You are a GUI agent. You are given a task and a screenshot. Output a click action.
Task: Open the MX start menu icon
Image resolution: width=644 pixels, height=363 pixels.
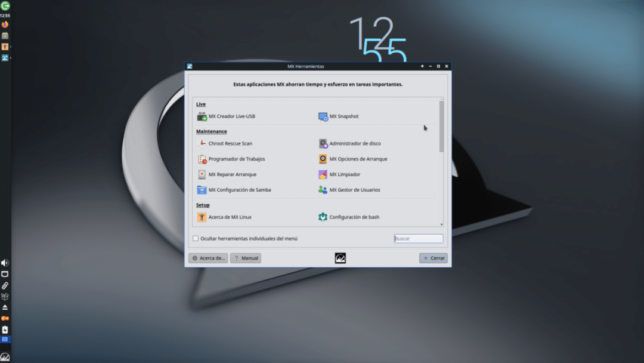[5, 357]
